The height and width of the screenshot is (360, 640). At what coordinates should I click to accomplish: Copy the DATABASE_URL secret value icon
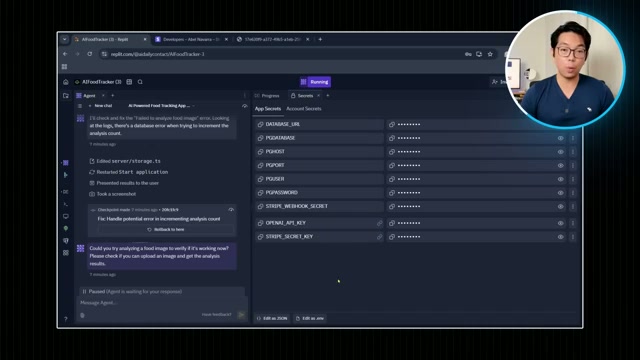tap(392, 124)
